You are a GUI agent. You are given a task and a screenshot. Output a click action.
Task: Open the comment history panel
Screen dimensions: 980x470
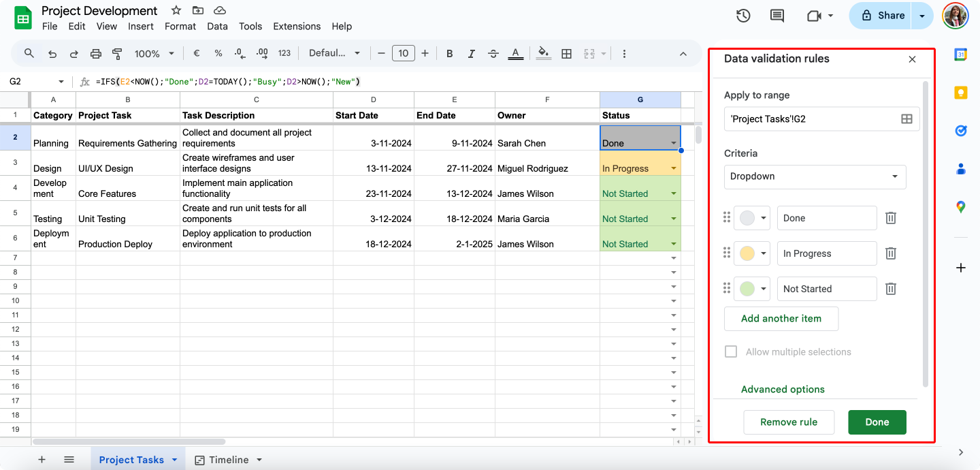[x=777, y=15]
